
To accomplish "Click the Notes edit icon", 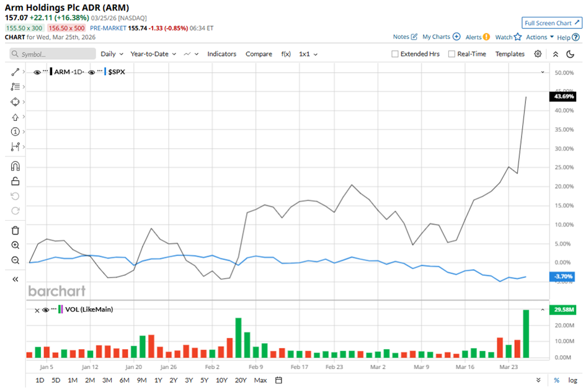I will [x=414, y=37].
